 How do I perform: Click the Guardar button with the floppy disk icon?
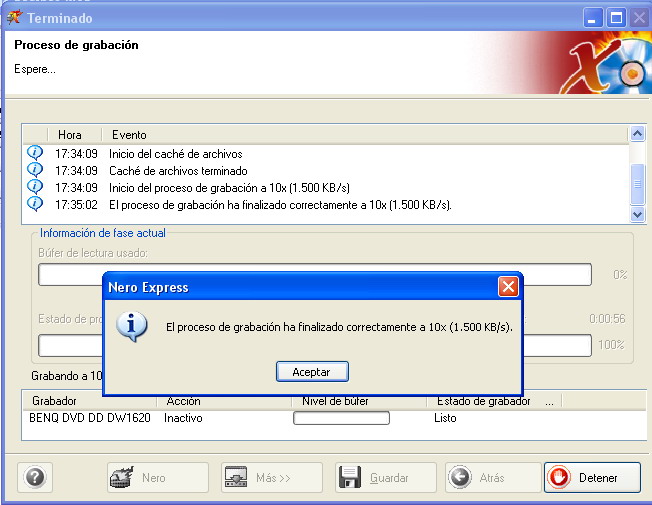[x=386, y=478]
